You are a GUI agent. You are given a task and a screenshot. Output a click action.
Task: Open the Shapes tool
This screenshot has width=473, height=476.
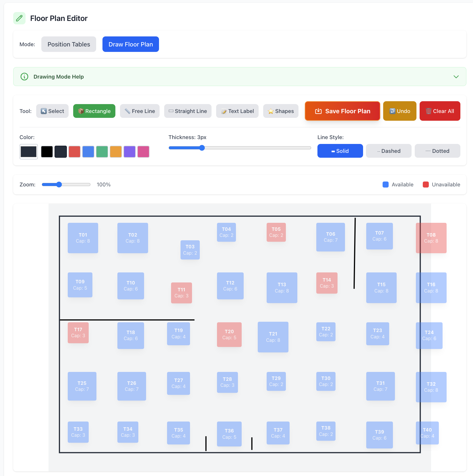click(281, 111)
